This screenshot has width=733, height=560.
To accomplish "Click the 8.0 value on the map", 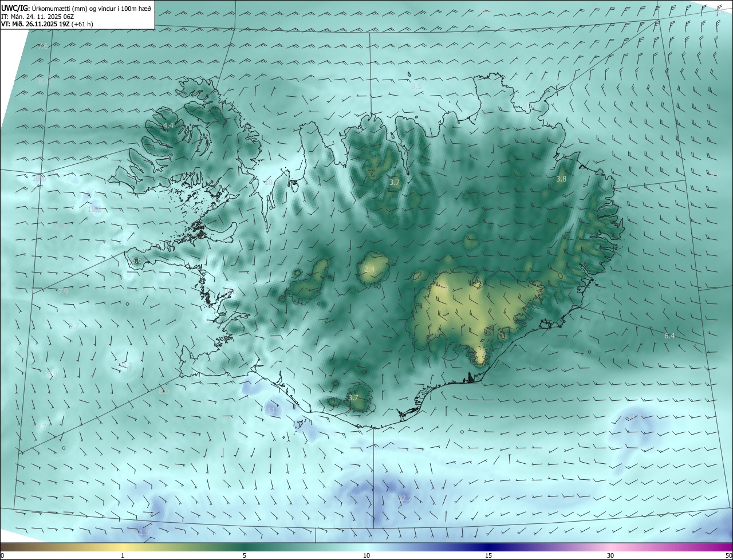I will (164, 391).
